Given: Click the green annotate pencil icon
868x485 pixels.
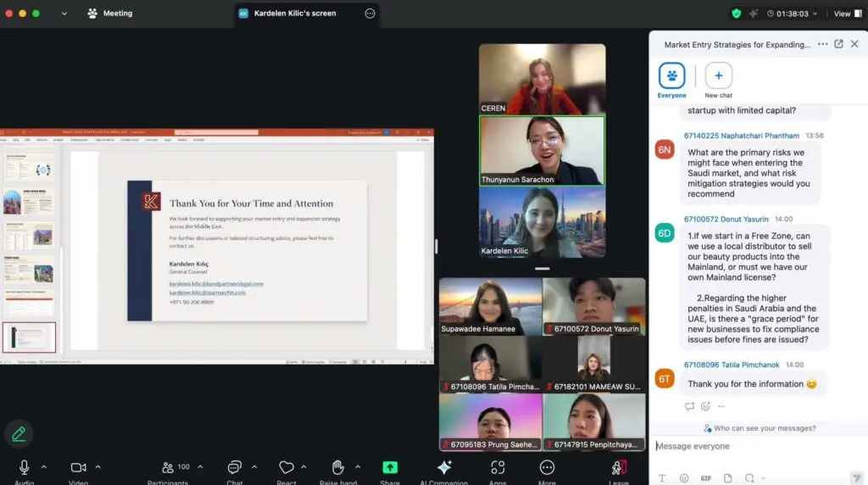Looking at the screenshot, I should (19, 434).
